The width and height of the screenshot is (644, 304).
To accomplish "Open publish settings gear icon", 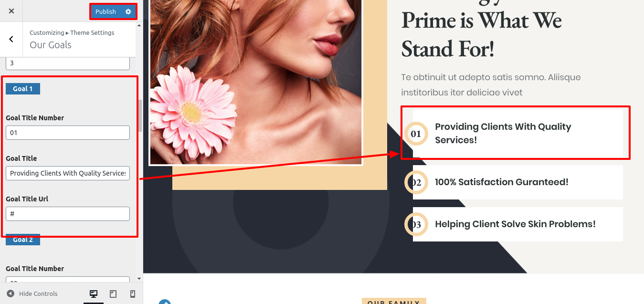I will click(x=128, y=11).
